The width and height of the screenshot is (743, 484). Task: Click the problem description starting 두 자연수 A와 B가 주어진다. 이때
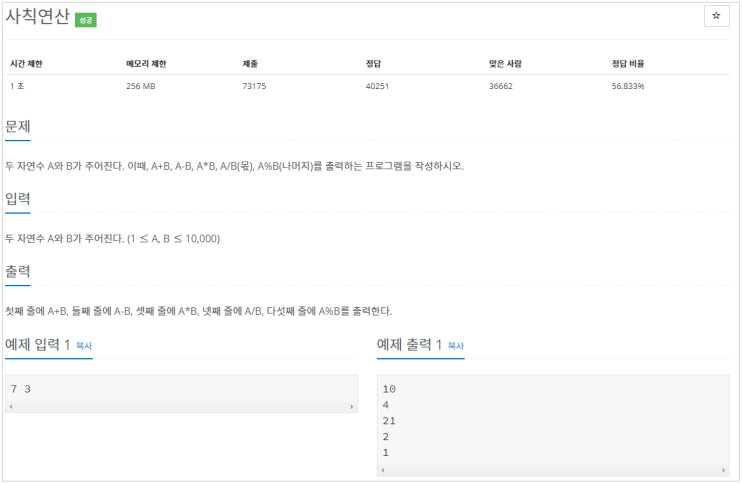click(x=235, y=166)
